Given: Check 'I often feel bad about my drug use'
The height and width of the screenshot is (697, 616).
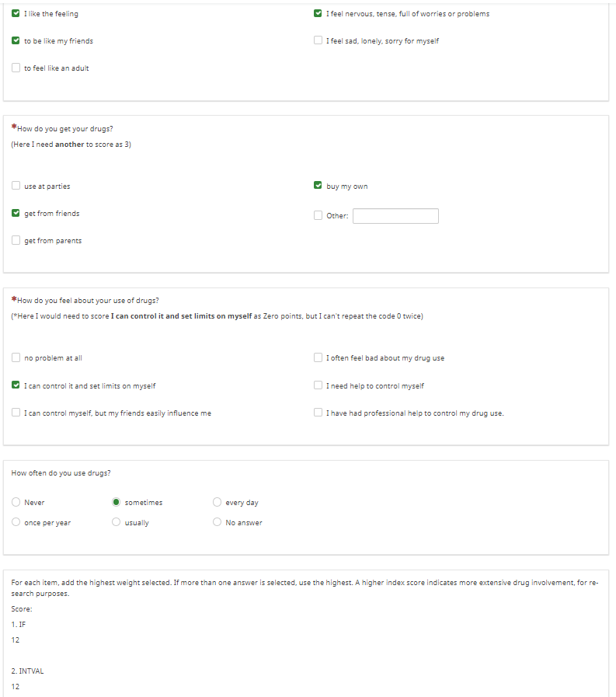Looking at the screenshot, I should pyautogui.click(x=318, y=358).
